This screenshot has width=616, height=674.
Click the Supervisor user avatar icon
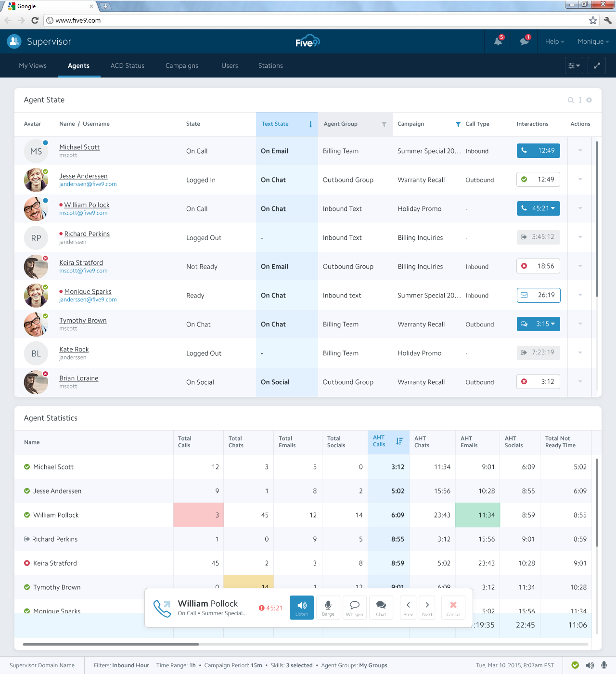point(14,41)
